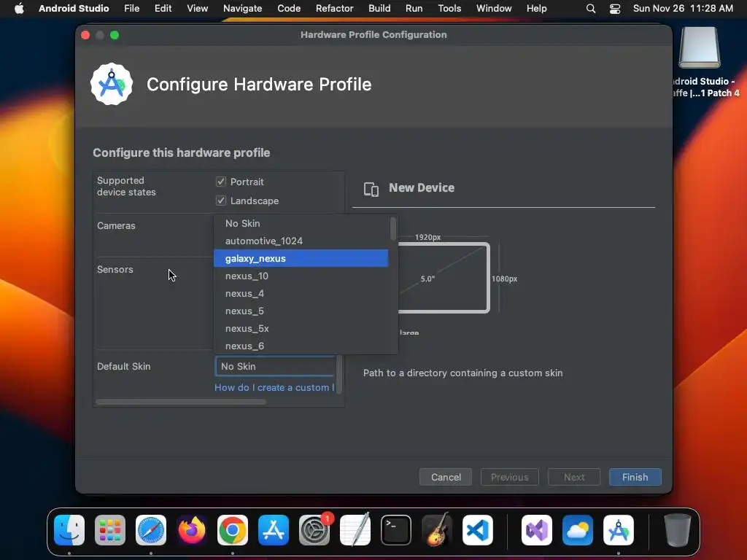Click the Previous button
Screen dimensions: 747x560
(x=510, y=477)
